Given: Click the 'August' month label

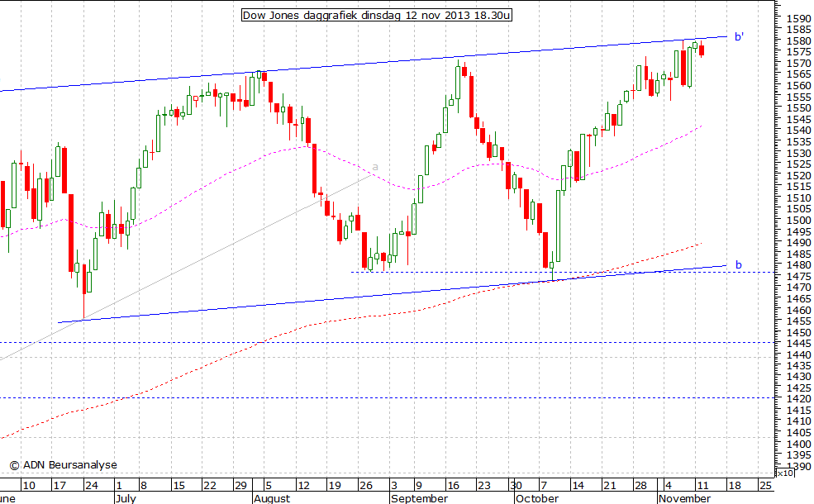Looking at the screenshot, I should (272, 498).
